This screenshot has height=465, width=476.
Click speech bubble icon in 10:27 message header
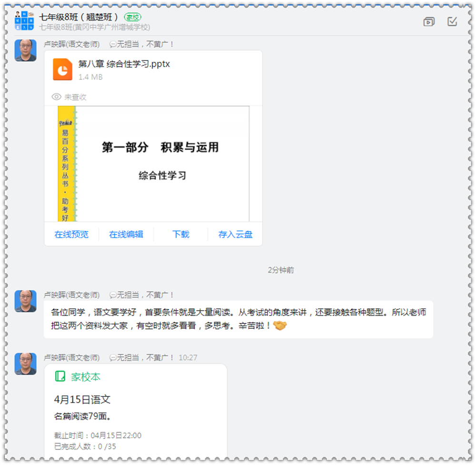pyautogui.click(x=113, y=358)
